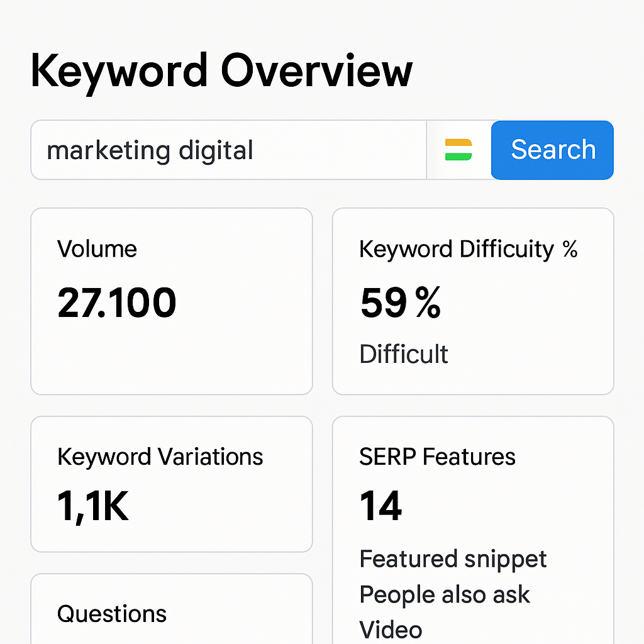This screenshot has height=644, width=644.
Task: Open the SERP Features card
Action: [x=472, y=528]
